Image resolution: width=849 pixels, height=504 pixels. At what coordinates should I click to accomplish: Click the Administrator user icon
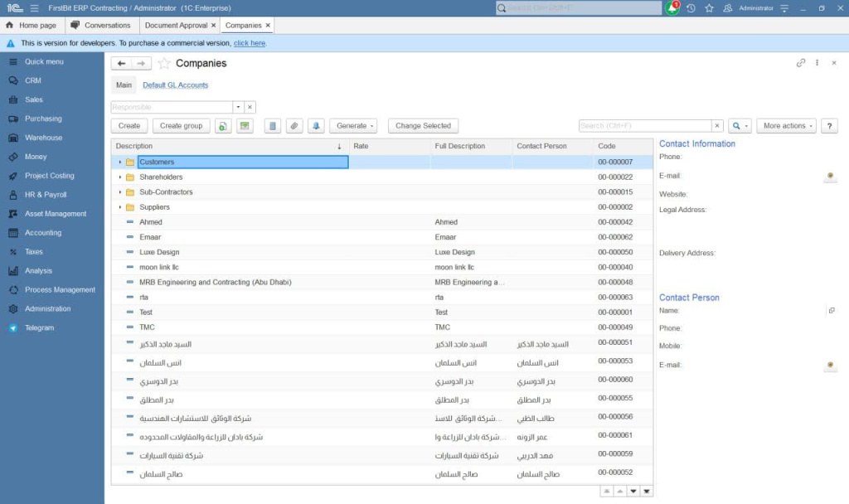[728, 8]
